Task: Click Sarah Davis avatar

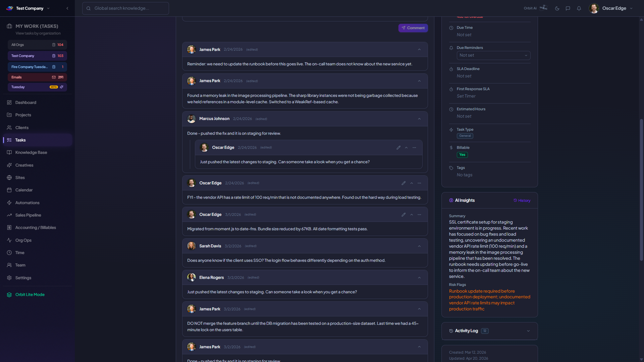Action: tap(191, 246)
